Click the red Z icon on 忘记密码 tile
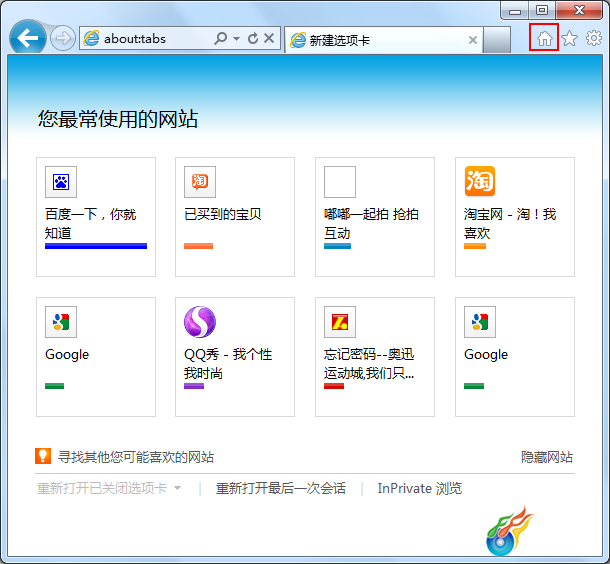The image size is (610, 564). tap(340, 322)
